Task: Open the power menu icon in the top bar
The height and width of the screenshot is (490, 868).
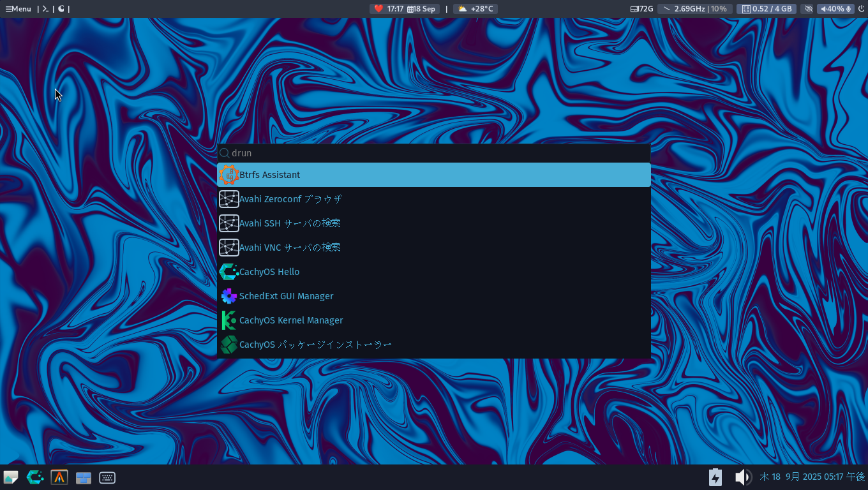Action: click(x=861, y=9)
